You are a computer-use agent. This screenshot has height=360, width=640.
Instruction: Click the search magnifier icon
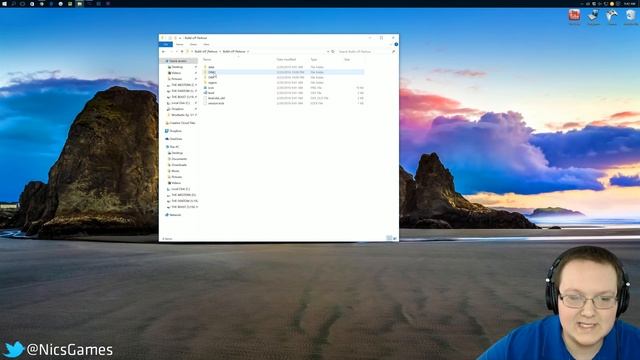(x=393, y=51)
